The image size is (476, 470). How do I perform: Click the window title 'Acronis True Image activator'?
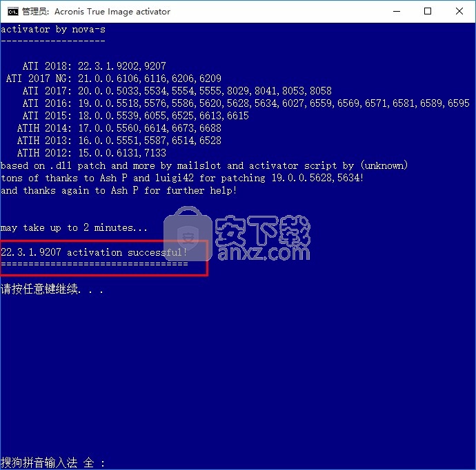pyautogui.click(x=112, y=12)
